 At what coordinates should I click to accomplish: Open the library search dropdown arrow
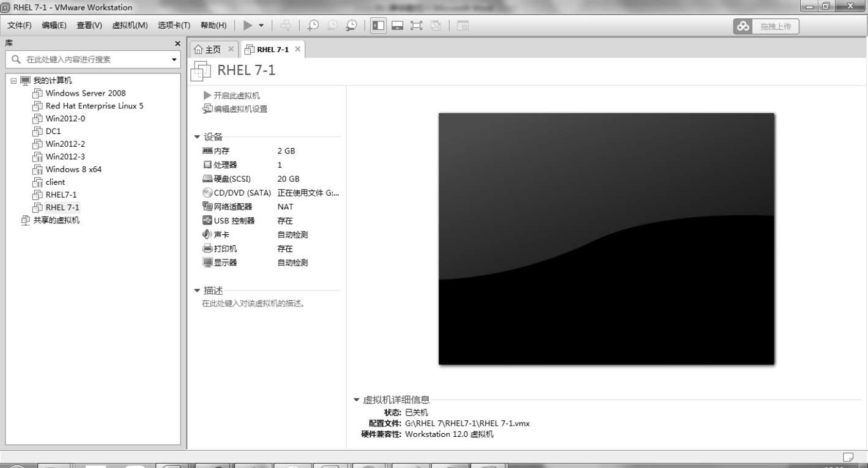174,60
